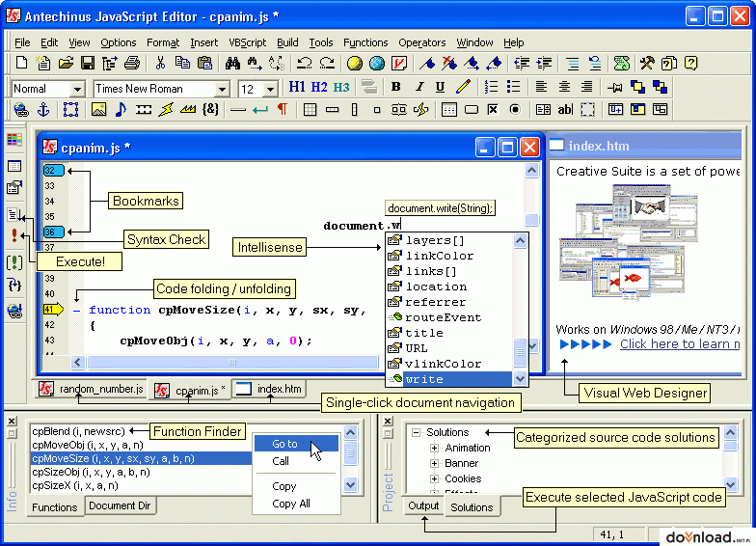Viewport: 756px width, 546px height.
Task: Apply H1 heading format
Action: (297, 87)
